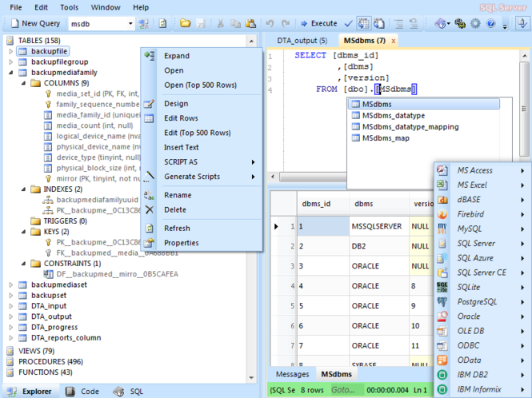
Task: Click the open file folder icon
Action: pyautogui.click(x=185, y=23)
